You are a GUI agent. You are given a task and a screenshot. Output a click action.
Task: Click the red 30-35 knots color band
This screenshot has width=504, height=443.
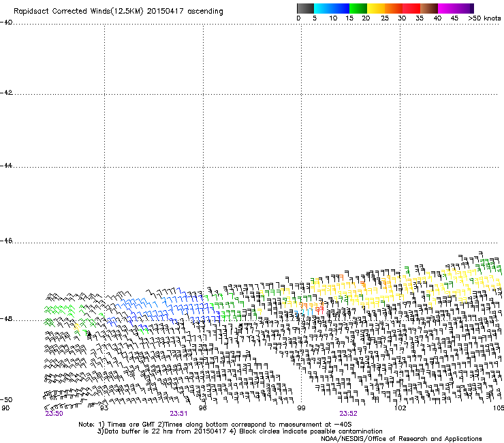pyautogui.click(x=411, y=8)
